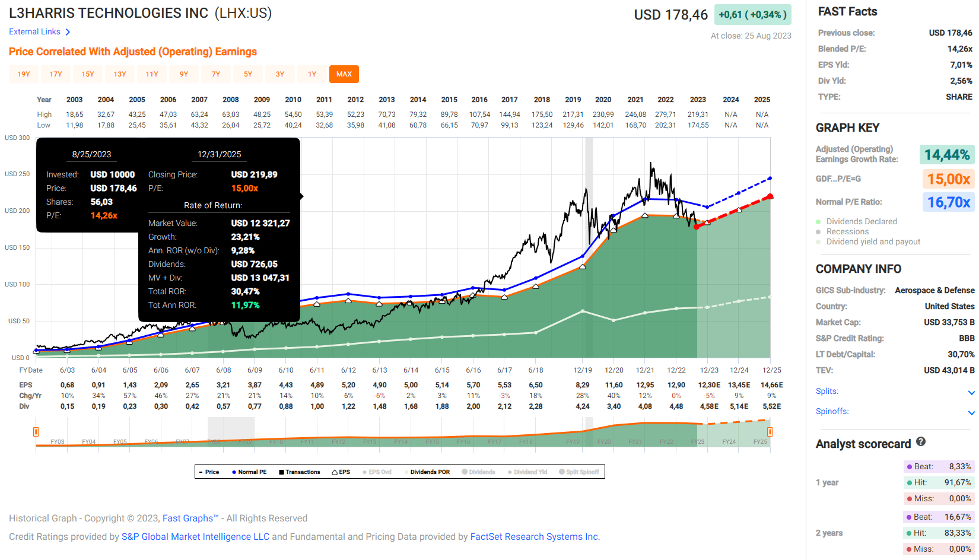Toggle the Normal PE legend entry
979x560 pixels.
(249, 472)
